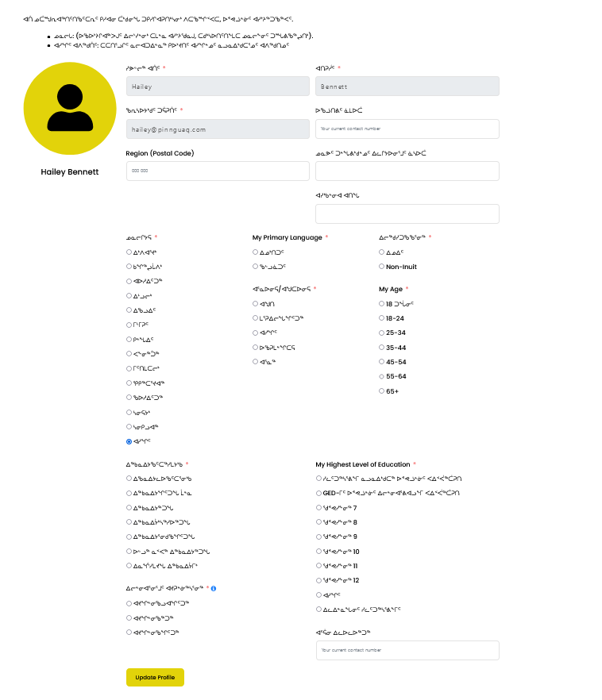Select the last option under the info-icon question

pos(129,632)
